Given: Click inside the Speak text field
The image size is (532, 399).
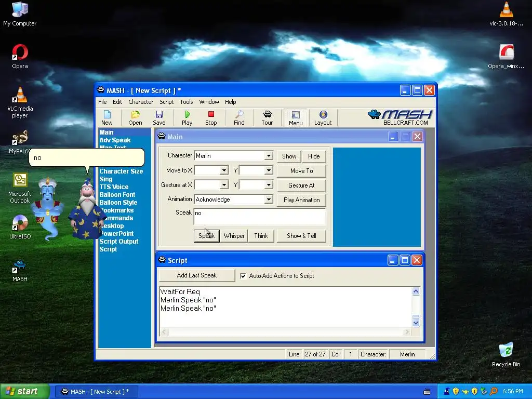Looking at the screenshot, I should click(260, 217).
